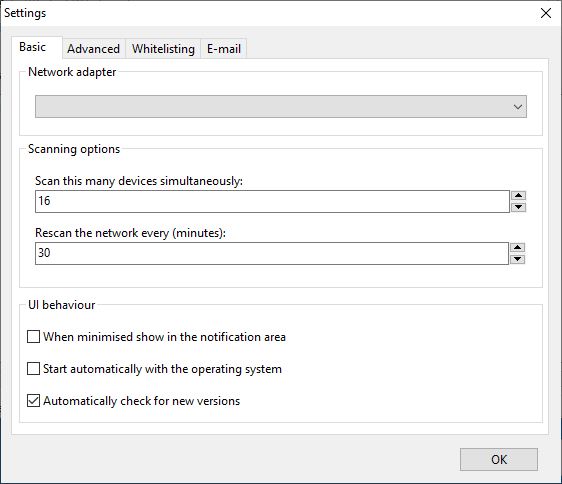Enable start automatically with operating system
The height and width of the screenshot is (484, 562).
(33, 369)
